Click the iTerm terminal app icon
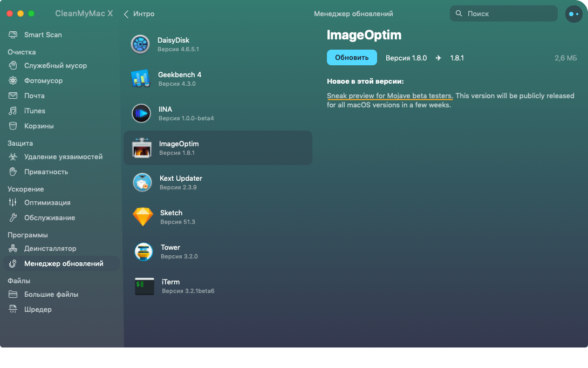This screenshot has height=368, width=588. [x=145, y=286]
